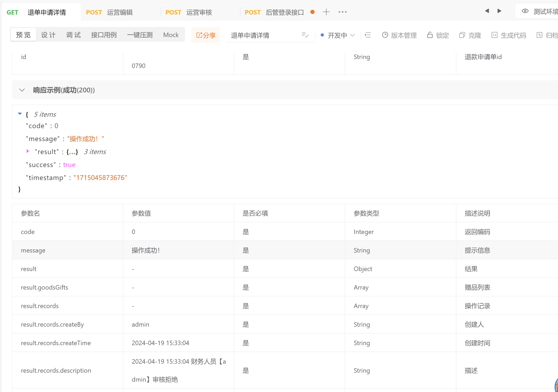558x392 pixels.
Task: Click 生成代码 button
Action: coord(509,35)
